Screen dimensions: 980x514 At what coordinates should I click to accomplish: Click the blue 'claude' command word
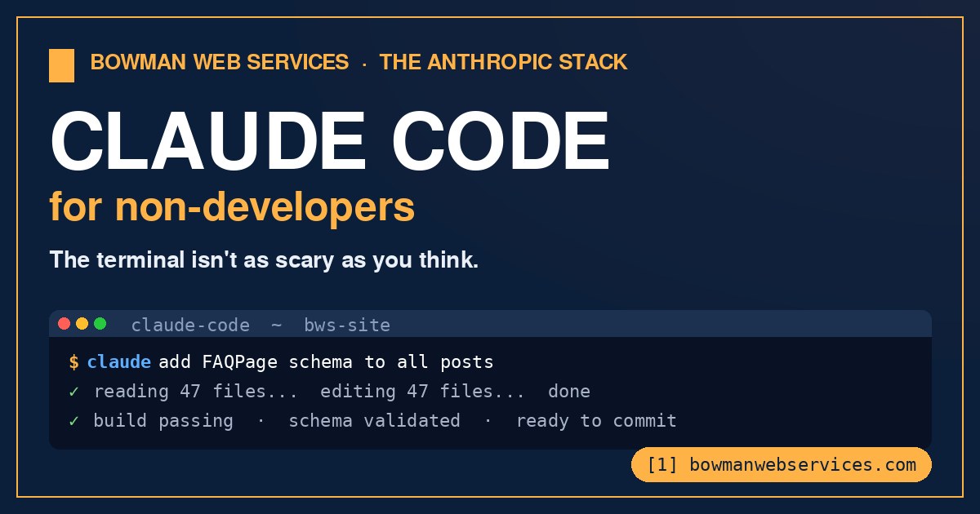pyautogui.click(x=119, y=361)
